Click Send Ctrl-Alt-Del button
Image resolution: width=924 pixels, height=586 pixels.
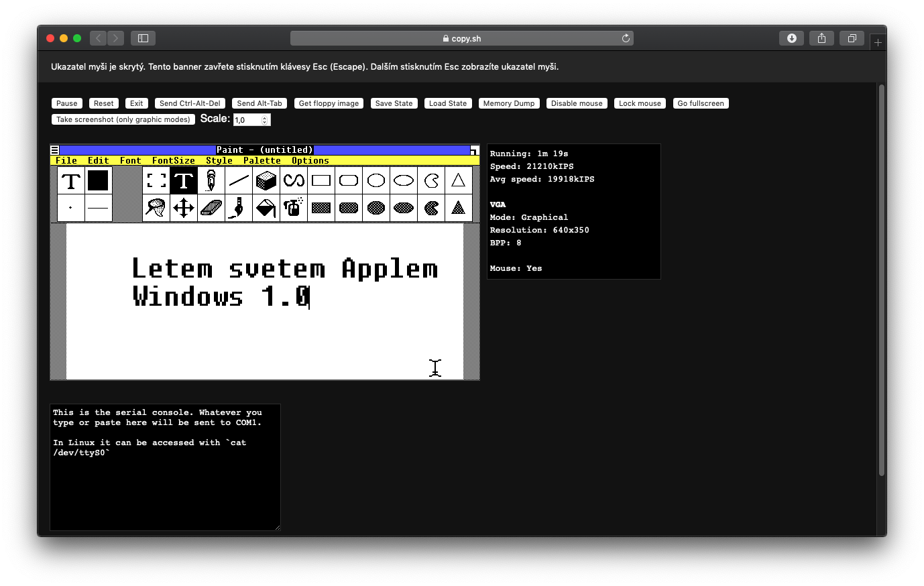click(x=190, y=103)
